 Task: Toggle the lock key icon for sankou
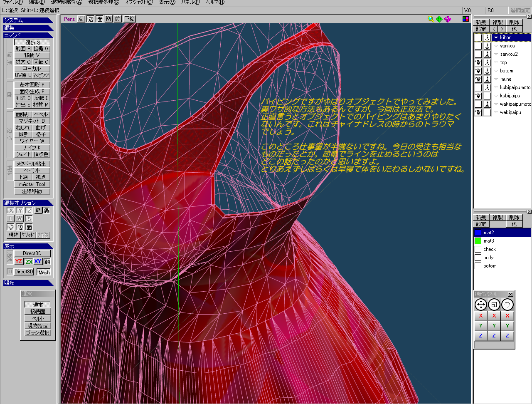tap(487, 46)
